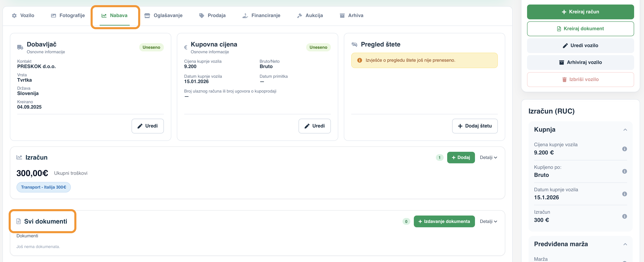This screenshot has height=262, width=644.
Task: Click the tag icon on Prodaja tab
Action: click(x=202, y=15)
